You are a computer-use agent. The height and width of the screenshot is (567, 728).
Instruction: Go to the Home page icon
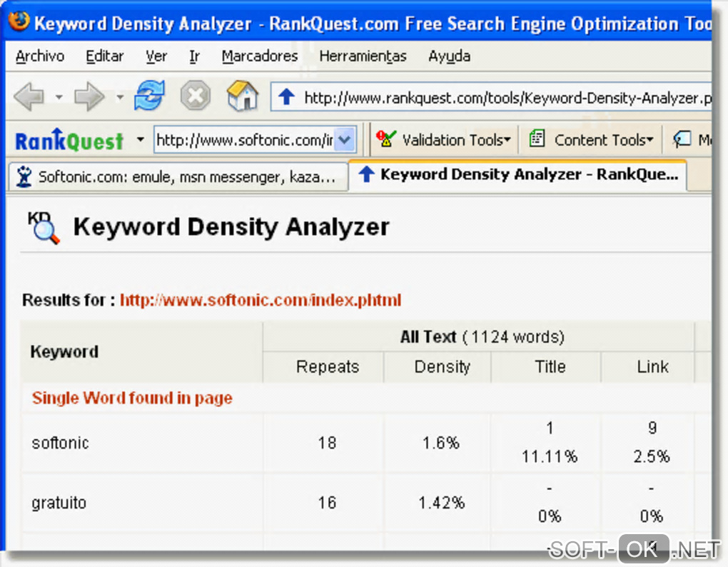[x=243, y=95]
